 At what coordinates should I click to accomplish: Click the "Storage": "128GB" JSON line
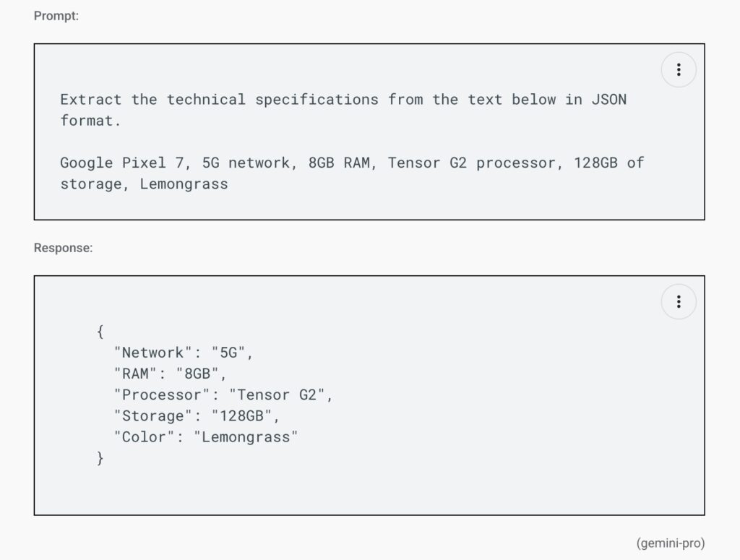click(197, 416)
